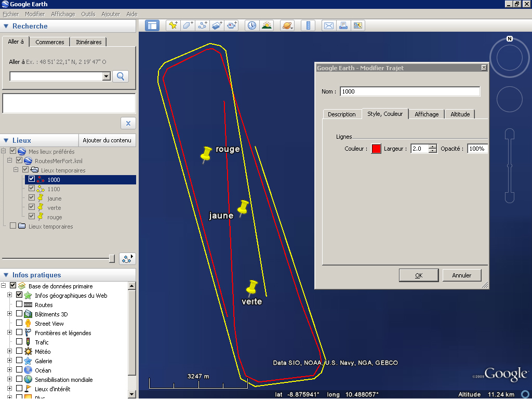Click the zoom slider on map
Image resolution: width=532 pixels, height=399 pixels.
click(x=509, y=166)
